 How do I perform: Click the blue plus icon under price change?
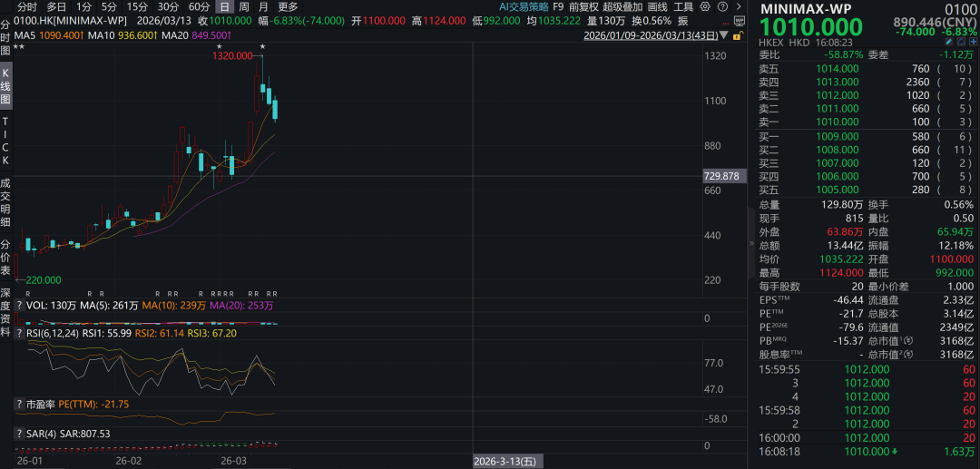coord(972,43)
